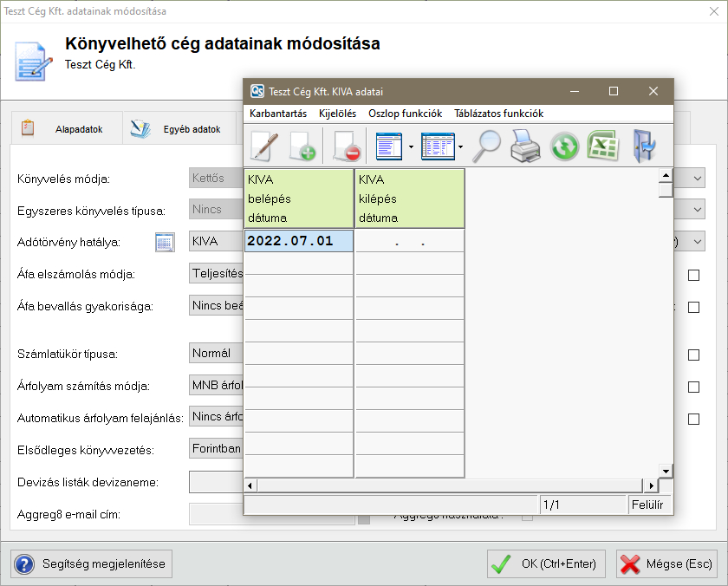Expand the form view dropdown arrow in the toolbar
The height and width of the screenshot is (586, 728).
[411, 146]
